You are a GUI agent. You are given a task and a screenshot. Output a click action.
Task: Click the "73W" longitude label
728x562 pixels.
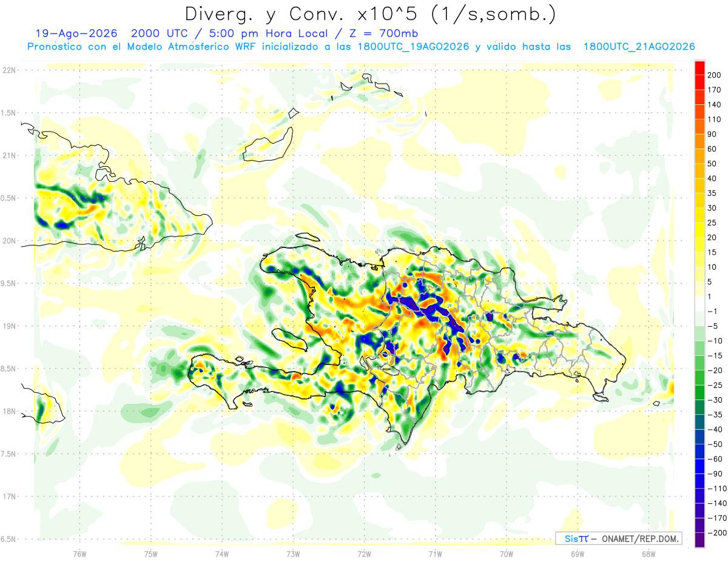pos(293,554)
